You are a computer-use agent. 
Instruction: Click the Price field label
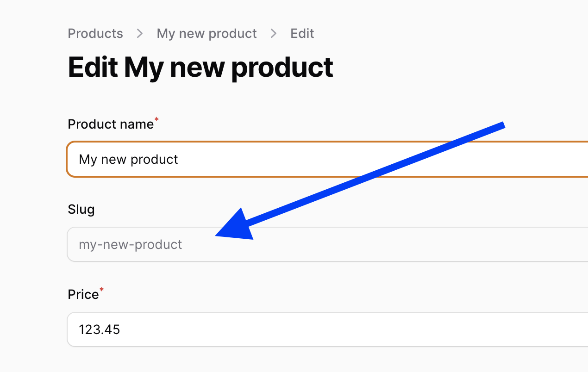83,295
